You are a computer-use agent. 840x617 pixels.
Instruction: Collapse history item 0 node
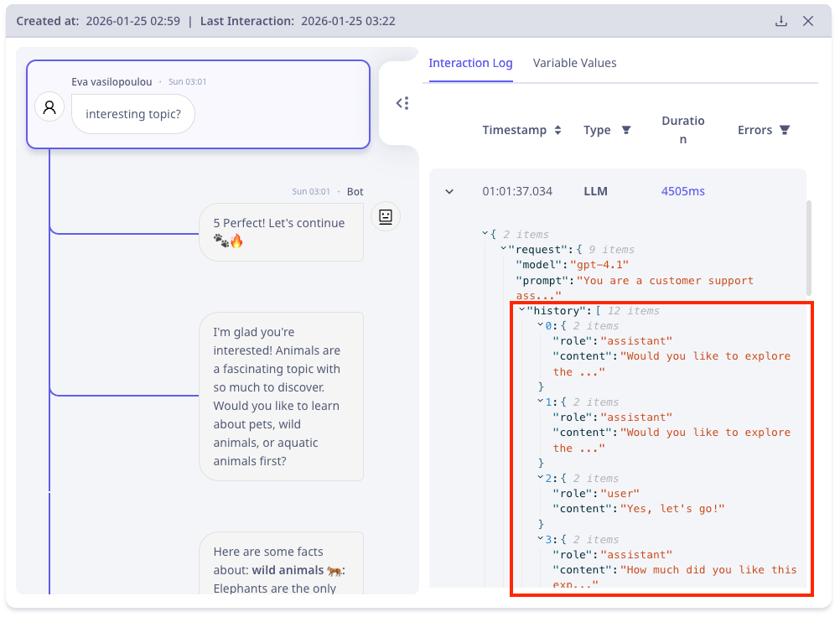(x=541, y=325)
